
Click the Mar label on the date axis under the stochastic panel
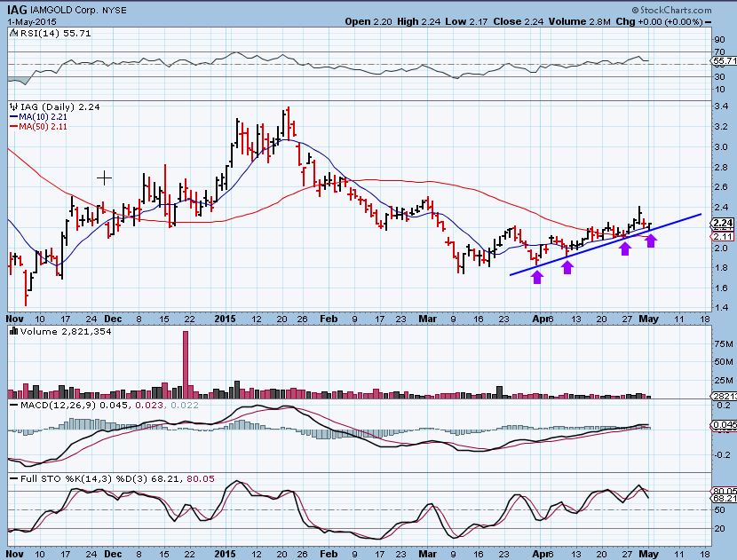(427, 554)
